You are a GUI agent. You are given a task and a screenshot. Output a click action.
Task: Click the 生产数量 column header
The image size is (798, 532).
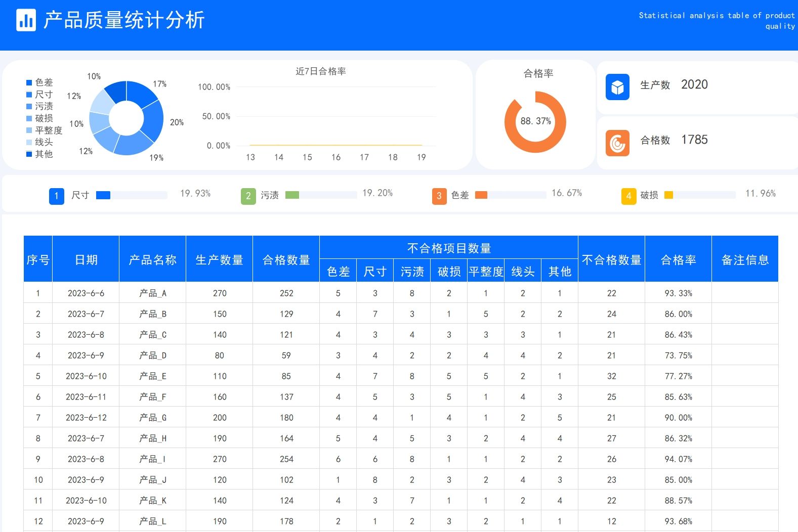click(x=220, y=259)
